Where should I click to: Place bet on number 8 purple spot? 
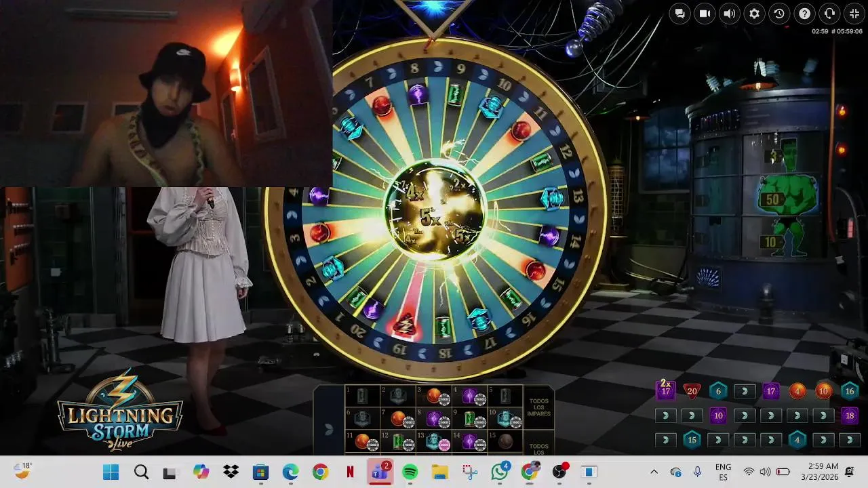pos(434,418)
